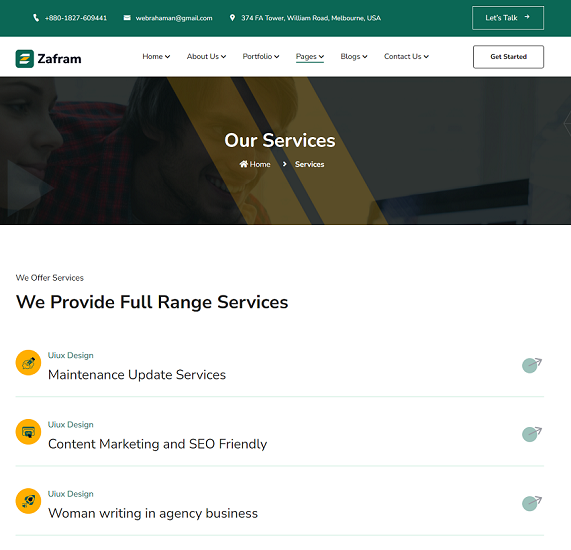Click the Content Marketing round icon
The image size is (571, 550).
(28, 432)
